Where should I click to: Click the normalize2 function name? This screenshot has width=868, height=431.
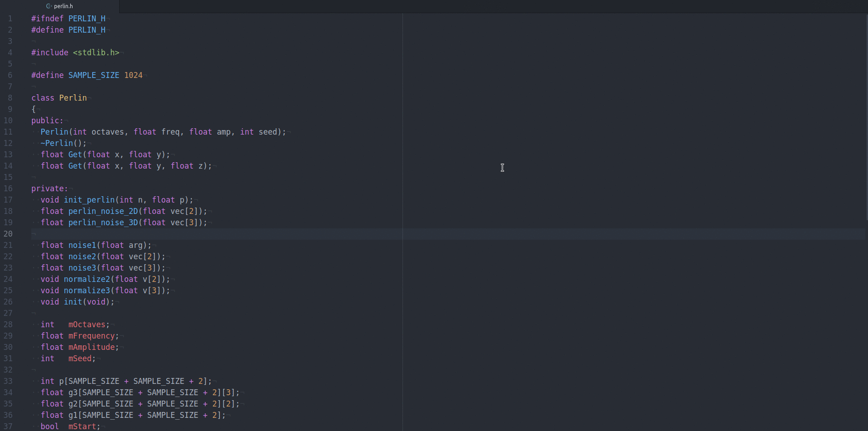click(88, 279)
